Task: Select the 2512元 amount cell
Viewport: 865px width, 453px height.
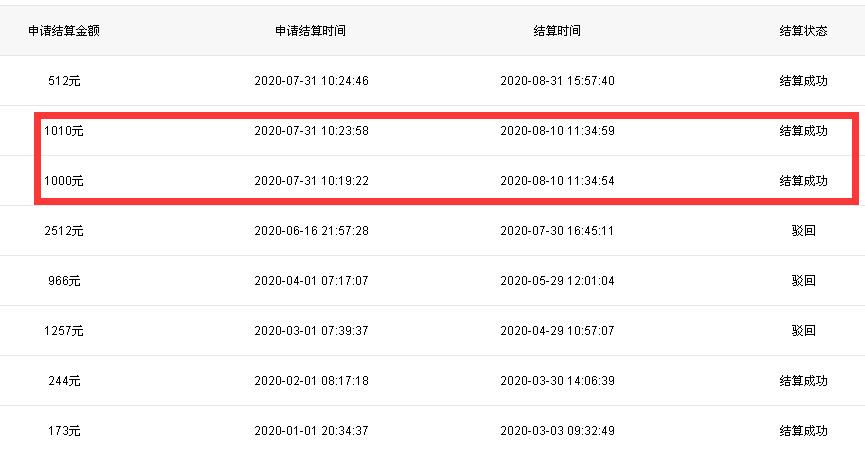Action: pos(64,231)
